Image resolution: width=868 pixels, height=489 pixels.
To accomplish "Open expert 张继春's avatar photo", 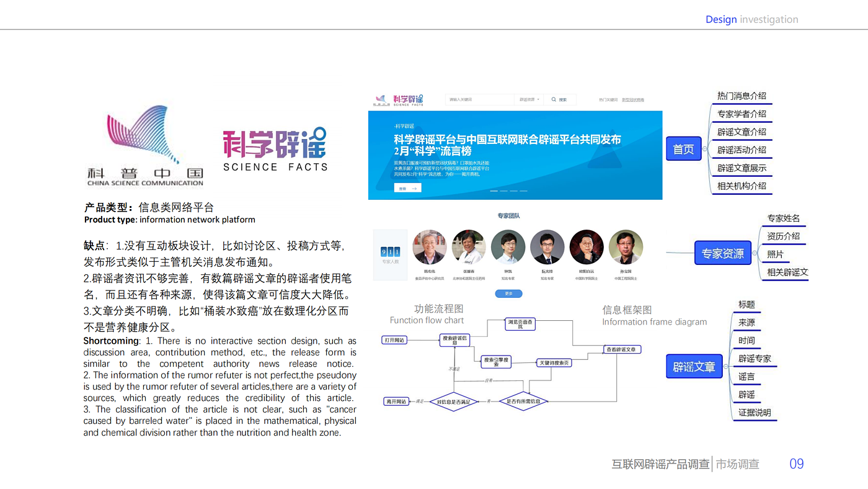I will point(469,247).
